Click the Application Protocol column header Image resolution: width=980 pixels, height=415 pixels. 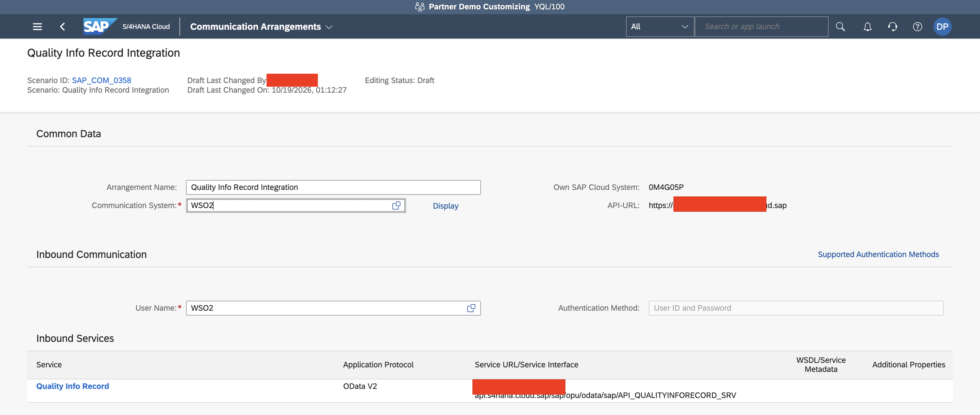[x=378, y=365]
